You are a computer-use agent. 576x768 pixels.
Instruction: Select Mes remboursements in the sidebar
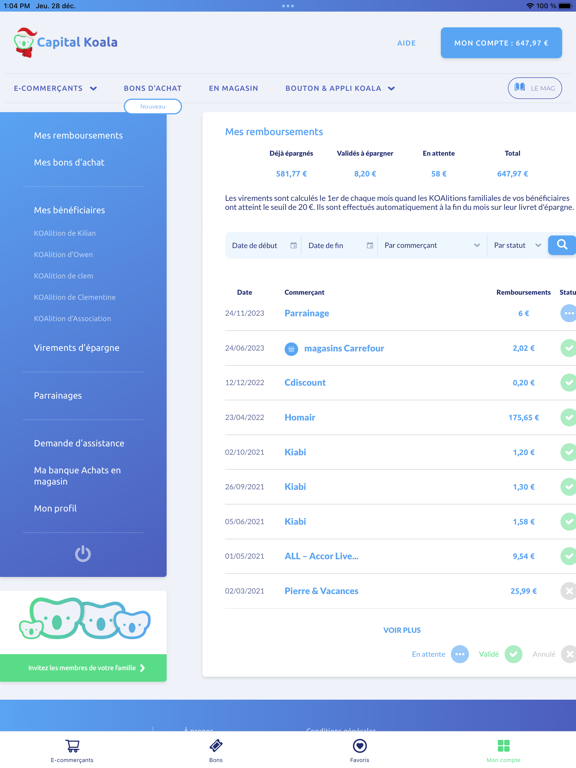[78, 136]
